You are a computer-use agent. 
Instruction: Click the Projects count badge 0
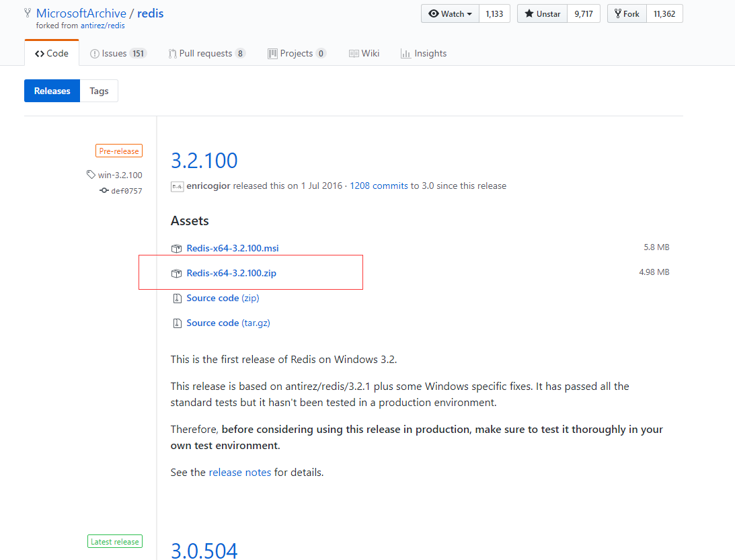click(321, 53)
